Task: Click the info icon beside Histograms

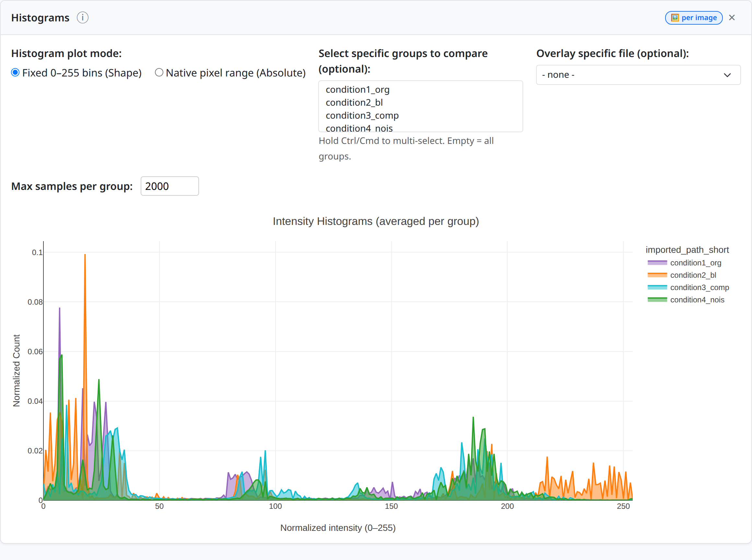Action: pyautogui.click(x=82, y=17)
